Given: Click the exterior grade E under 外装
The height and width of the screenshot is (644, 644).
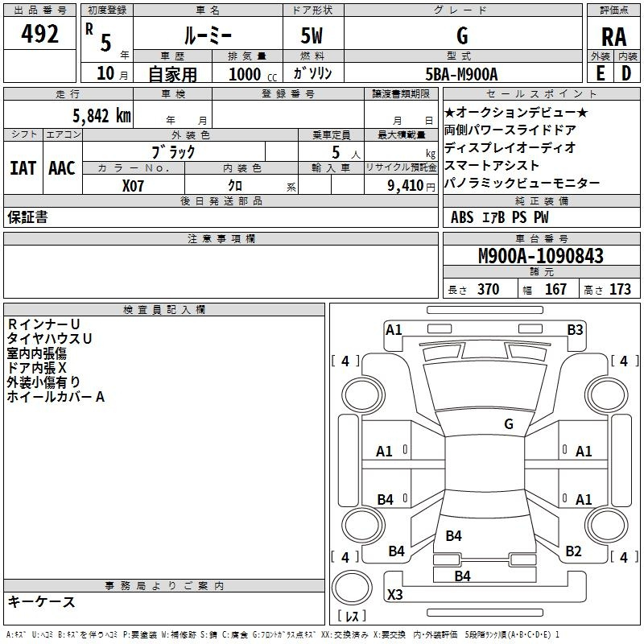Looking at the screenshot, I should [600, 73].
